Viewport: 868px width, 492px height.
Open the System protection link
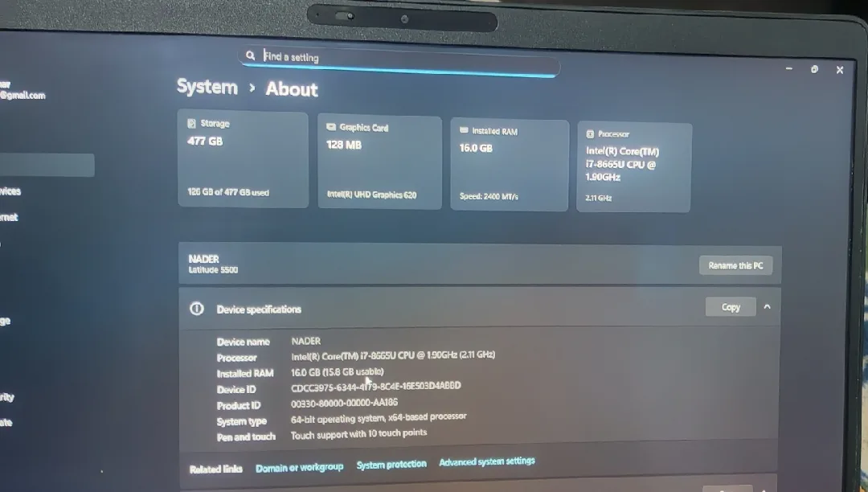(391, 464)
